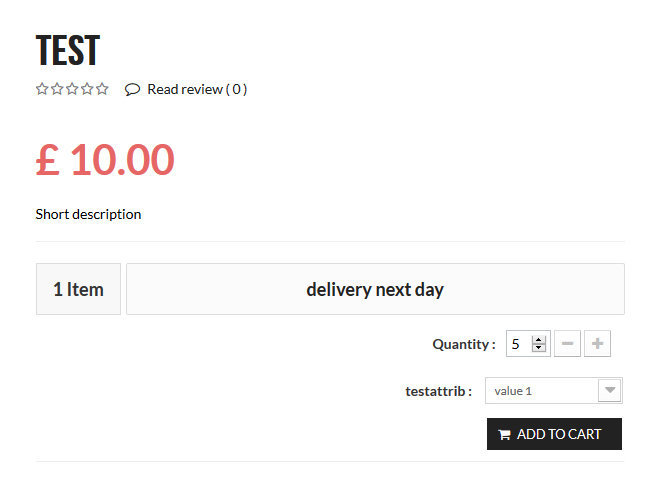Open the Read review link
Image resolution: width=662 pixels, height=477 pixels.
pos(197,89)
